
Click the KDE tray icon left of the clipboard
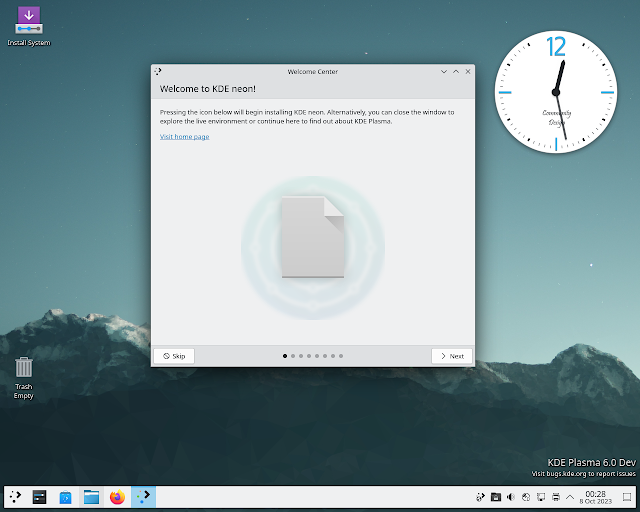click(480, 497)
